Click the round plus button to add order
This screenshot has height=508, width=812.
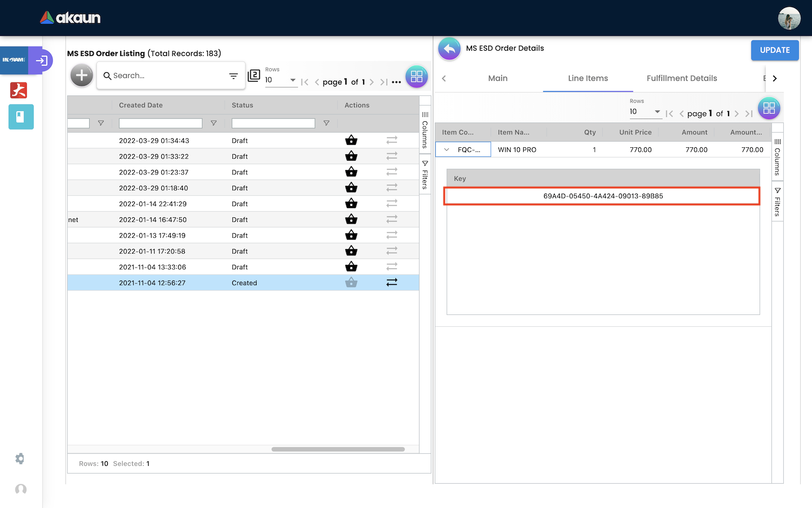(x=82, y=75)
